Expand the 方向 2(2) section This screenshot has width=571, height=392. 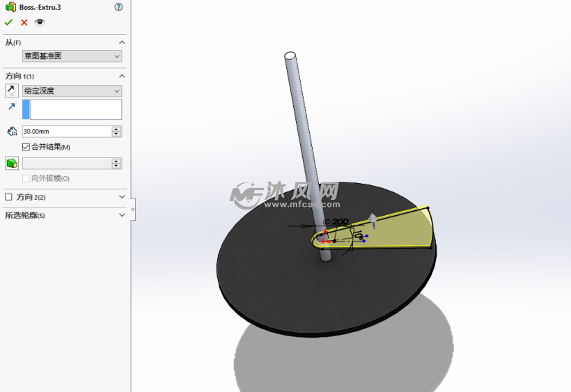pos(122,197)
